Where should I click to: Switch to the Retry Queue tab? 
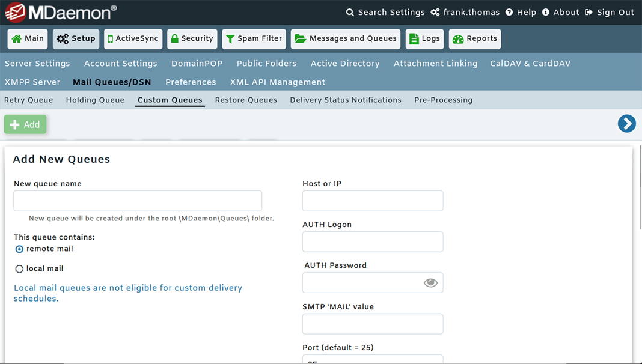tap(29, 100)
